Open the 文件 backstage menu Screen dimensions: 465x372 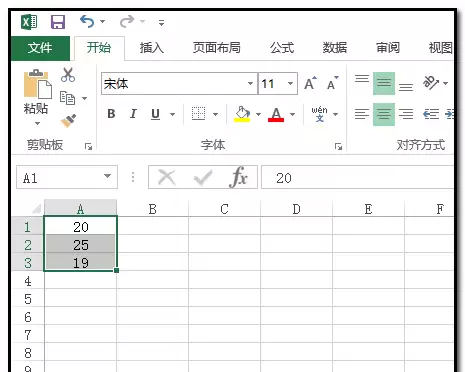coord(40,48)
